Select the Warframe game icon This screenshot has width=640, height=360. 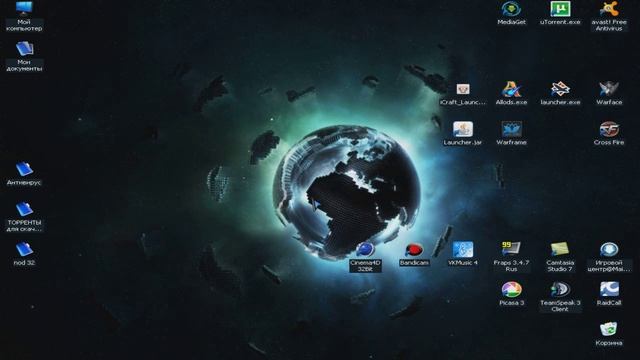coord(511,129)
